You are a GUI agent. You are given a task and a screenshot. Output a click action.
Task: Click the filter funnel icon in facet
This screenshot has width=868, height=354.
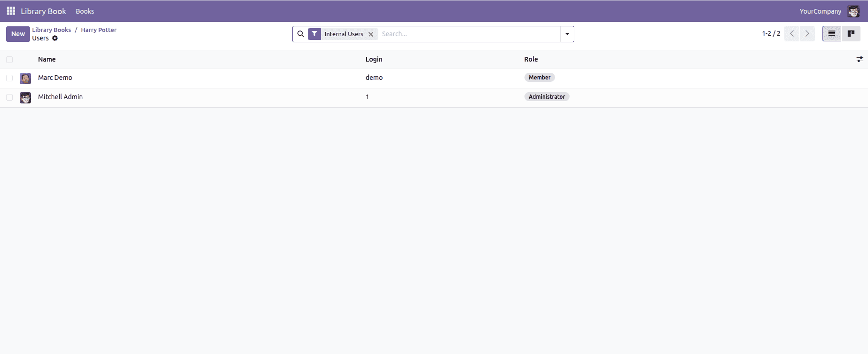pos(314,34)
